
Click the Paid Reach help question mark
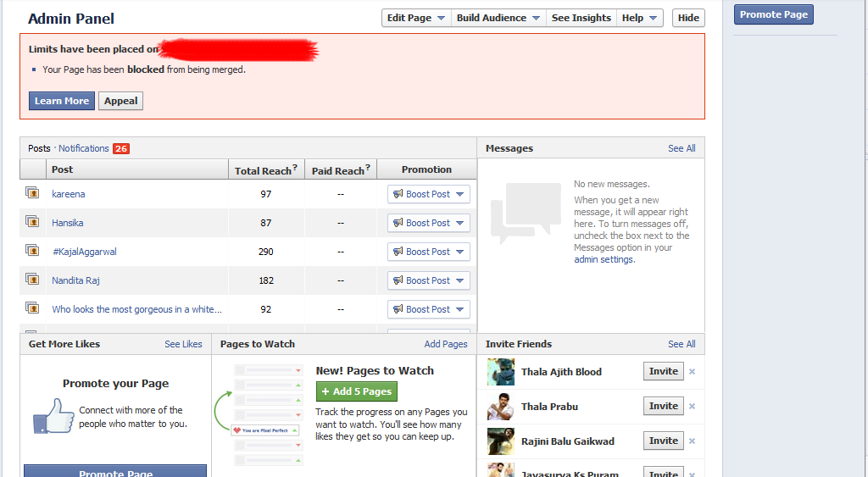click(368, 167)
